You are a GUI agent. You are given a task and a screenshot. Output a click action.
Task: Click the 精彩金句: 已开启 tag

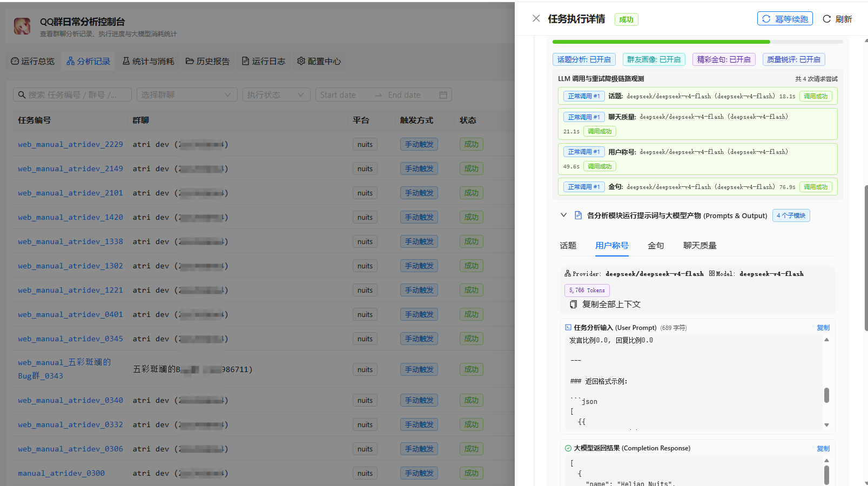(x=724, y=59)
